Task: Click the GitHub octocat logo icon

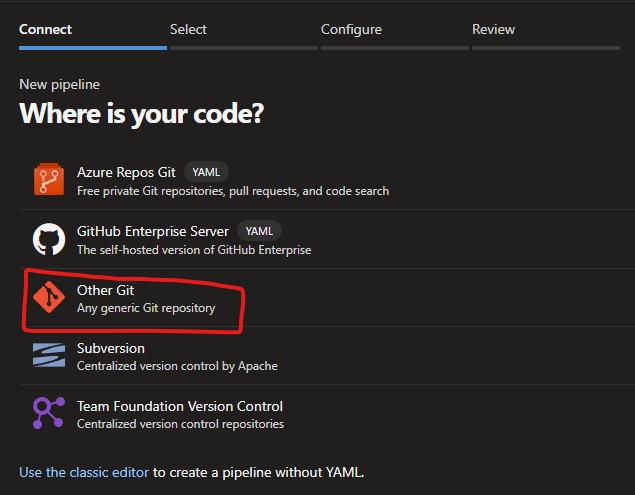Action: (x=49, y=239)
